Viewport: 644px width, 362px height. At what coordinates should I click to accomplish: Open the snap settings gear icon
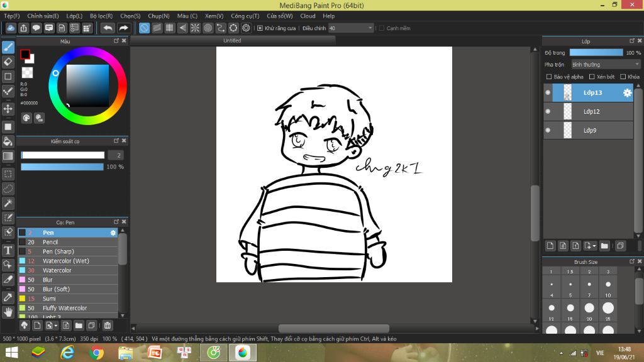click(246, 28)
